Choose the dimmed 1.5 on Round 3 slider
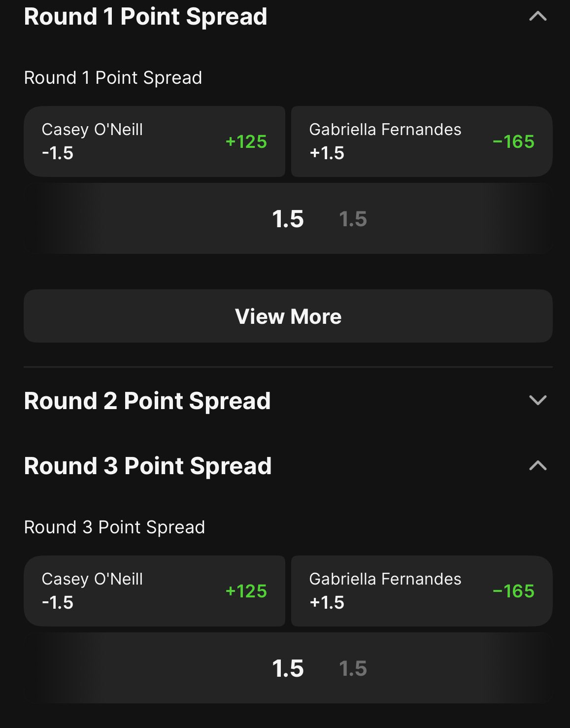570x728 pixels. (353, 669)
